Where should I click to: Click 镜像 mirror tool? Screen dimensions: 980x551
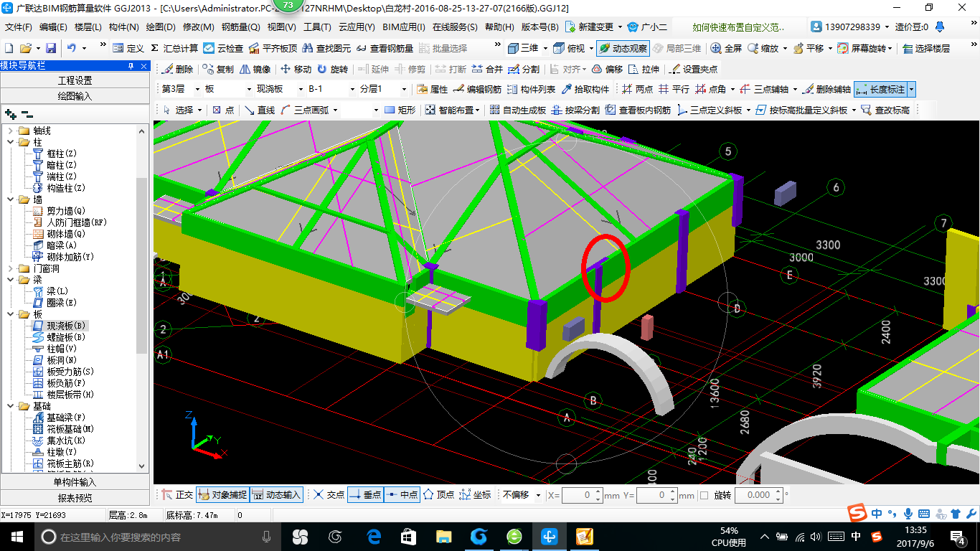(255, 69)
